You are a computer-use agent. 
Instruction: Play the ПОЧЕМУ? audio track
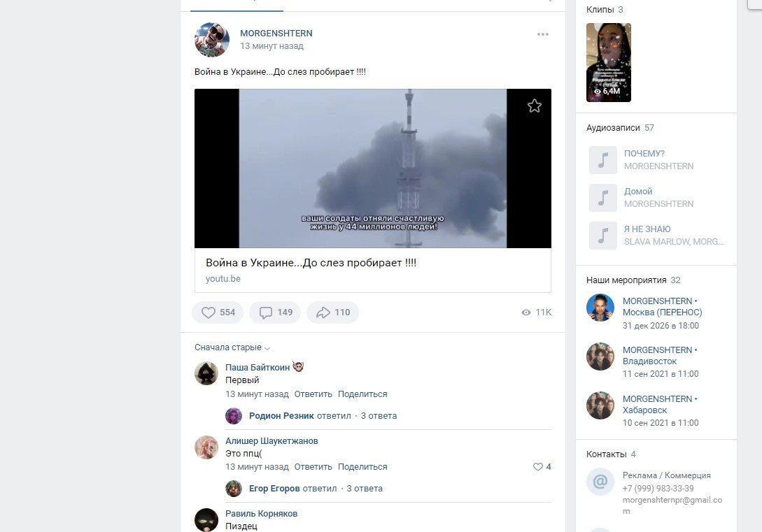602,160
